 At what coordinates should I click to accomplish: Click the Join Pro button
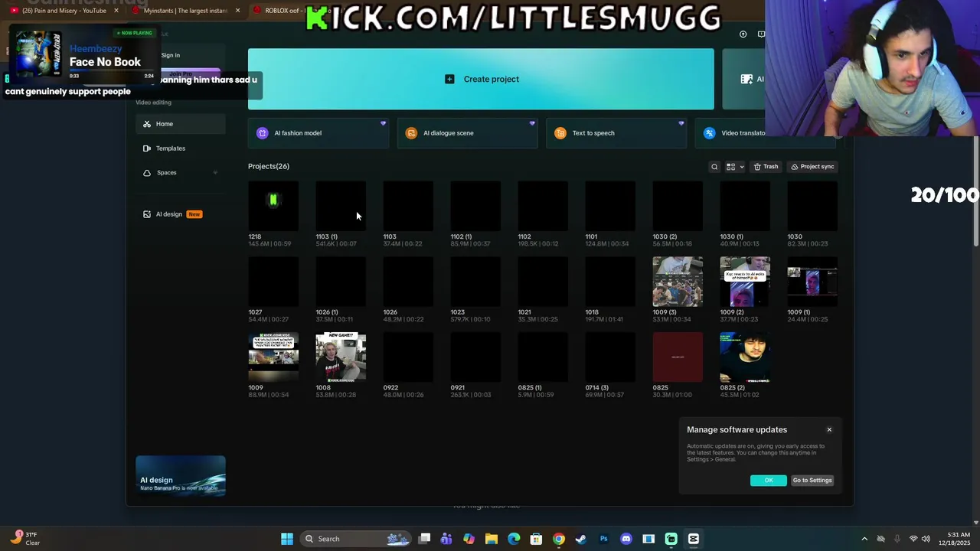181,73
